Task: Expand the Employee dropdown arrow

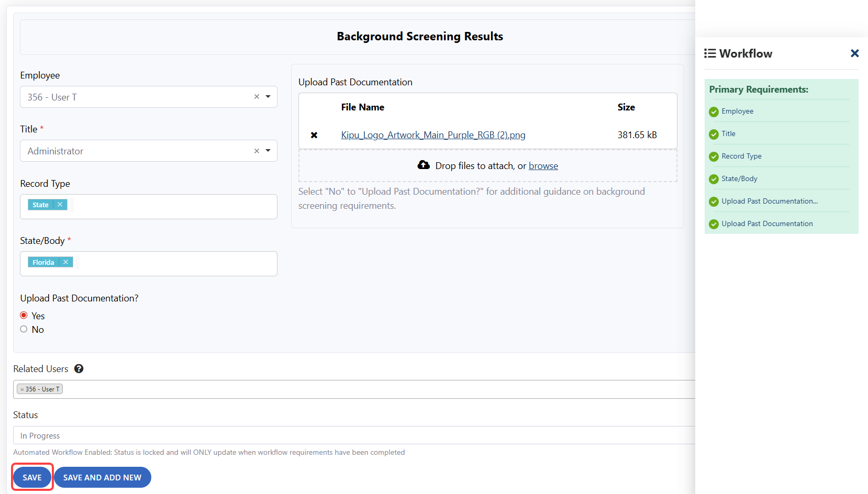Action: point(268,97)
